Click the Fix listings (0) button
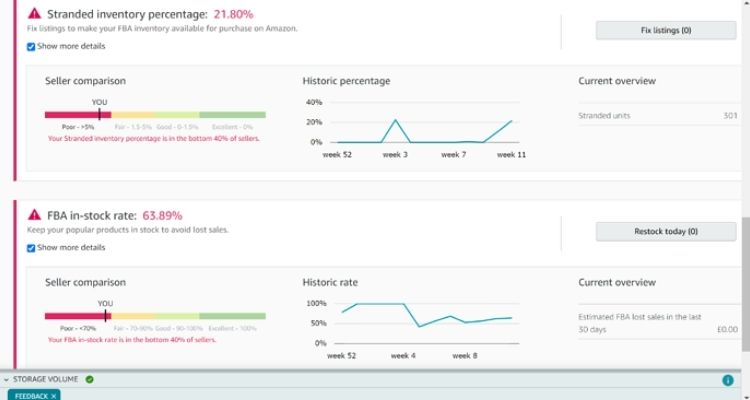The image size is (750, 400). point(665,30)
